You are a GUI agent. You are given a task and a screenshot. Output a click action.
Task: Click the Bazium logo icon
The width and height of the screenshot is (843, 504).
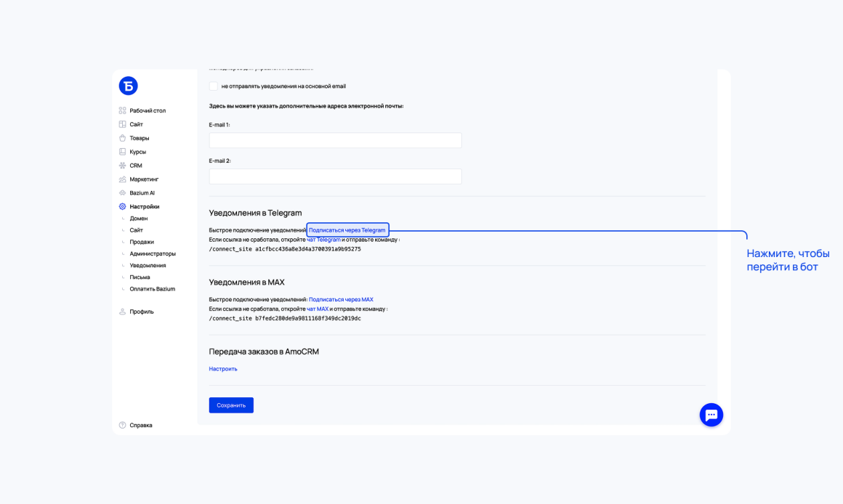128,86
